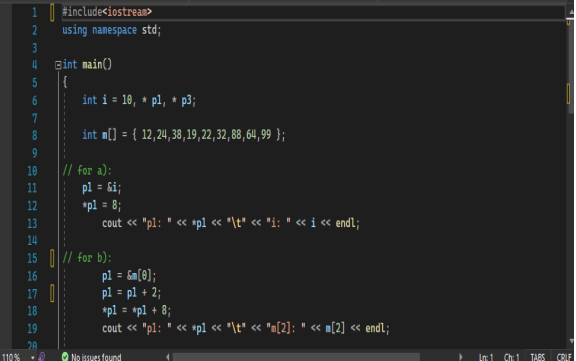Click the 'Ln: 1' line indicator
This screenshot has width=576, height=361.
(x=486, y=357)
